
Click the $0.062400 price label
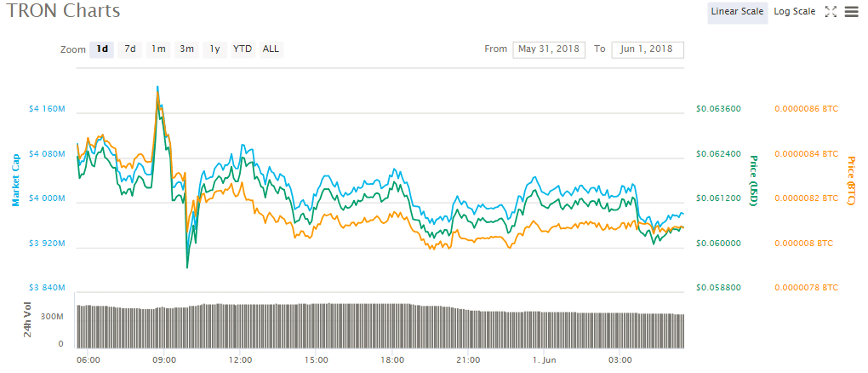pos(718,153)
